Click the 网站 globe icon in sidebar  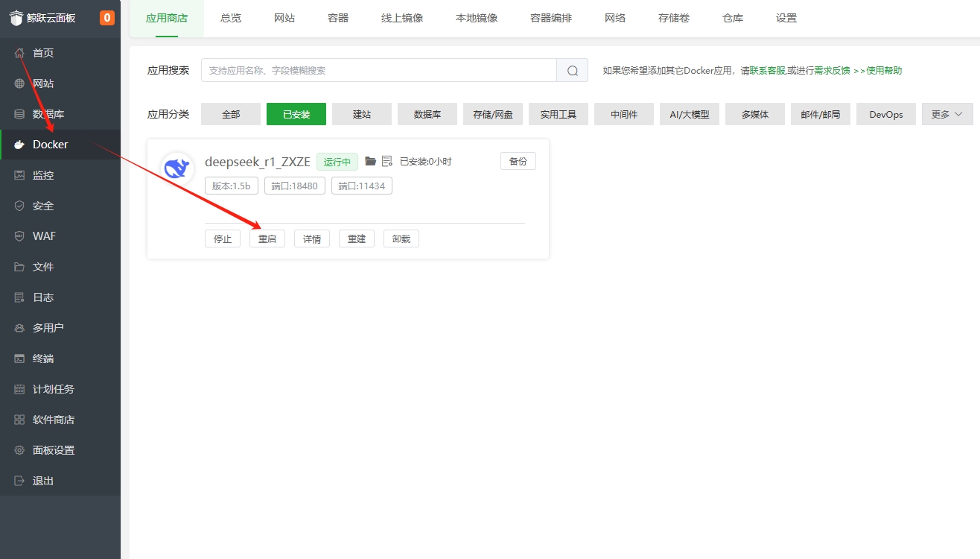pos(19,83)
